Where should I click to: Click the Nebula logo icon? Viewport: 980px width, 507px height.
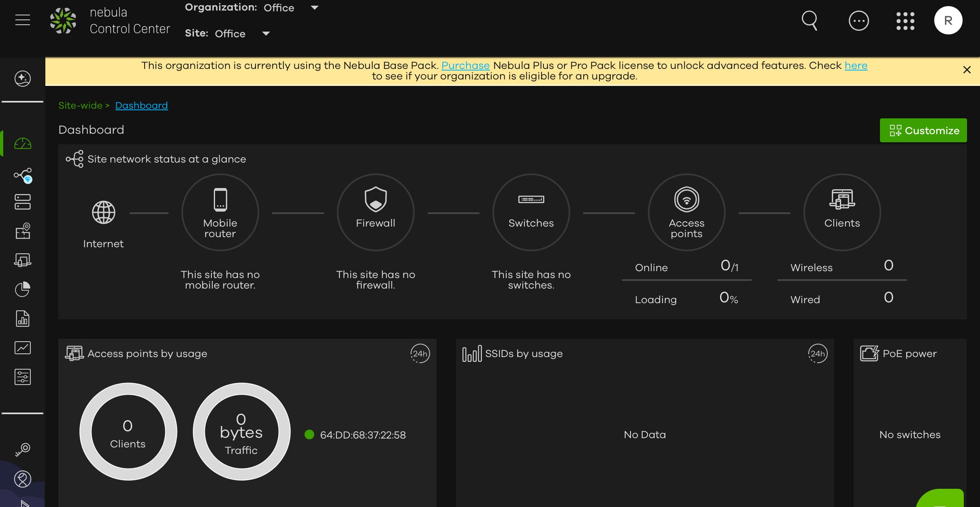point(63,21)
